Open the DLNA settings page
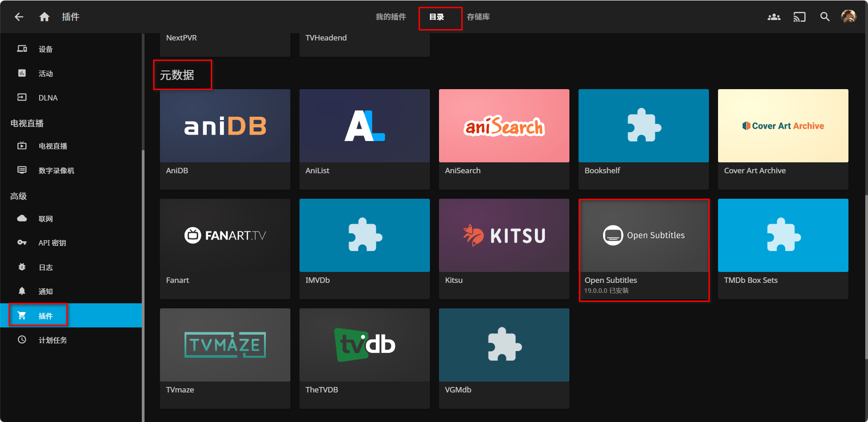The height and width of the screenshot is (422, 868). (x=48, y=98)
